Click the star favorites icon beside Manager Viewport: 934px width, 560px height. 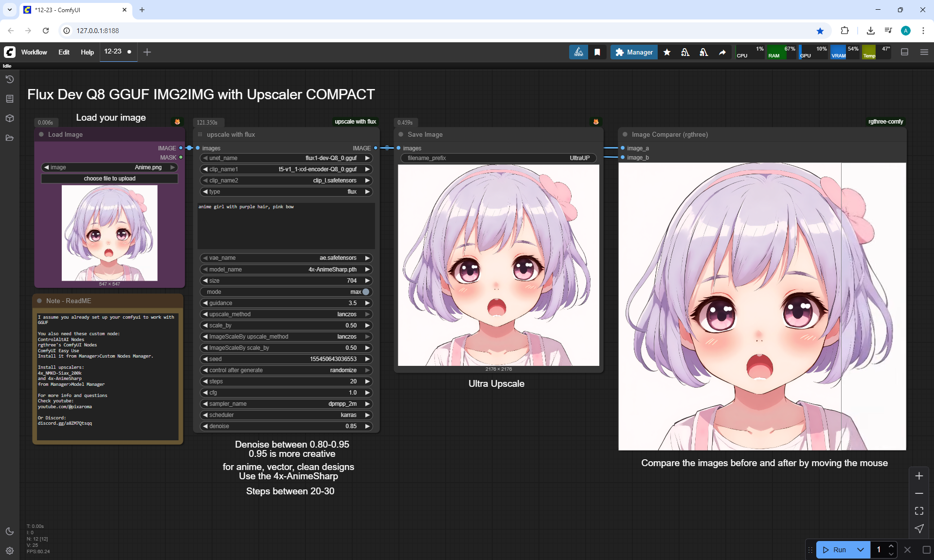pos(667,52)
